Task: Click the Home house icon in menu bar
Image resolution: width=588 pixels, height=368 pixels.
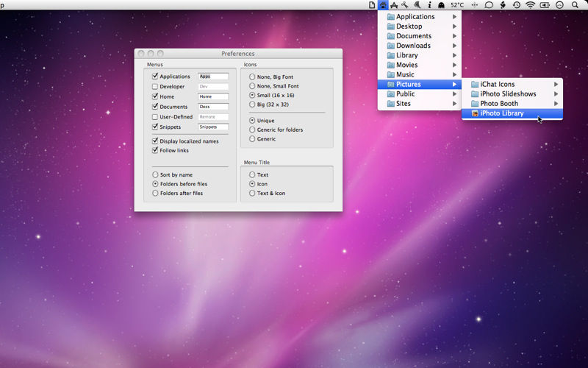Action: [383, 5]
